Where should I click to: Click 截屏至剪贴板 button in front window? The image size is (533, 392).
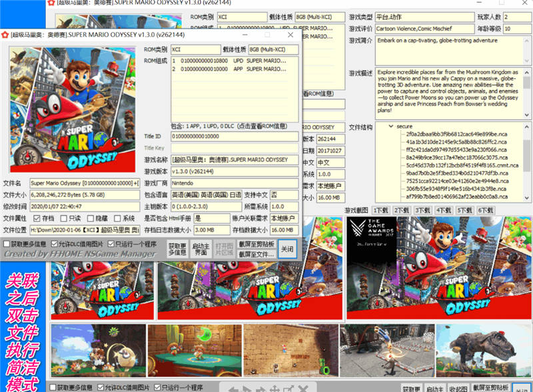click(x=257, y=244)
